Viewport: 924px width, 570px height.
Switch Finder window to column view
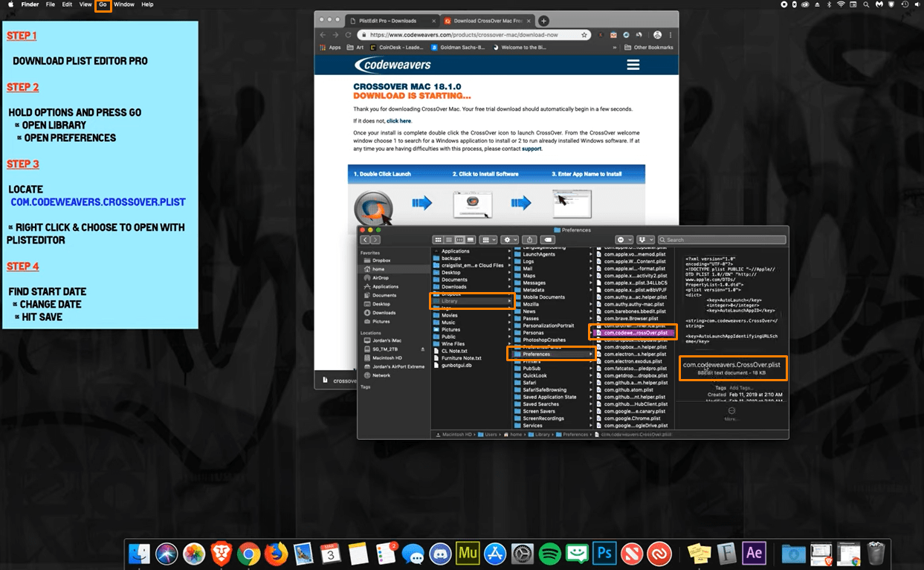point(459,240)
